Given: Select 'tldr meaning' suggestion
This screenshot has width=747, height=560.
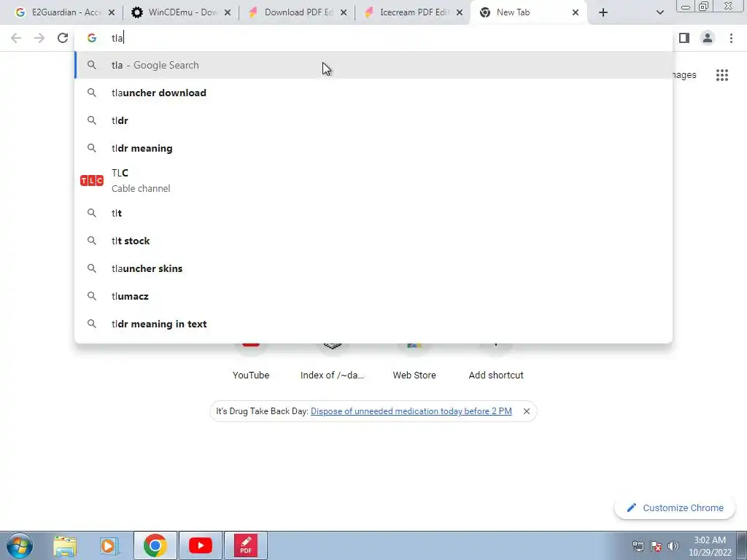Looking at the screenshot, I should click(x=373, y=148).
